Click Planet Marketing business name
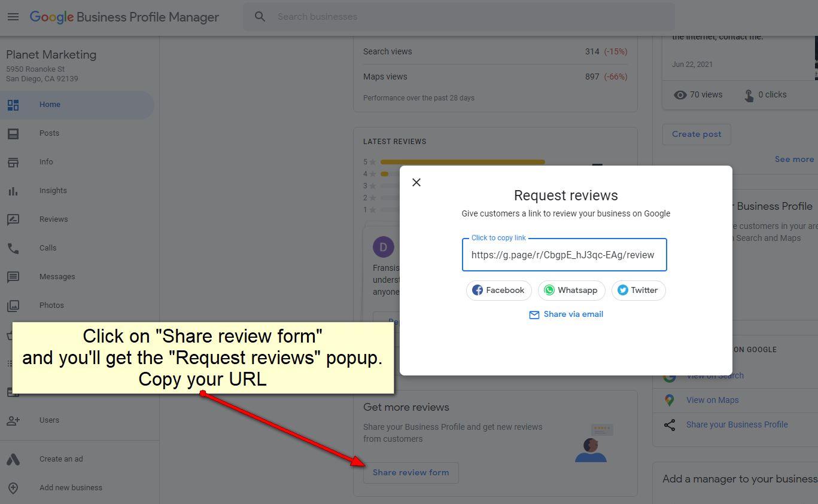The width and height of the screenshot is (818, 504). tap(51, 55)
